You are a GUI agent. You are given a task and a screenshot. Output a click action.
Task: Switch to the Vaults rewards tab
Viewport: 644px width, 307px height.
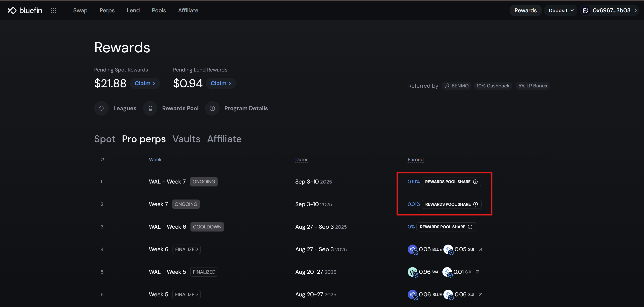[x=186, y=139]
